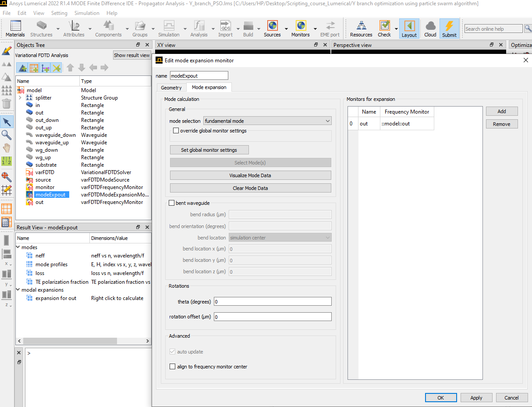
Task: Collapse modal expansions section
Action: (x=18, y=290)
